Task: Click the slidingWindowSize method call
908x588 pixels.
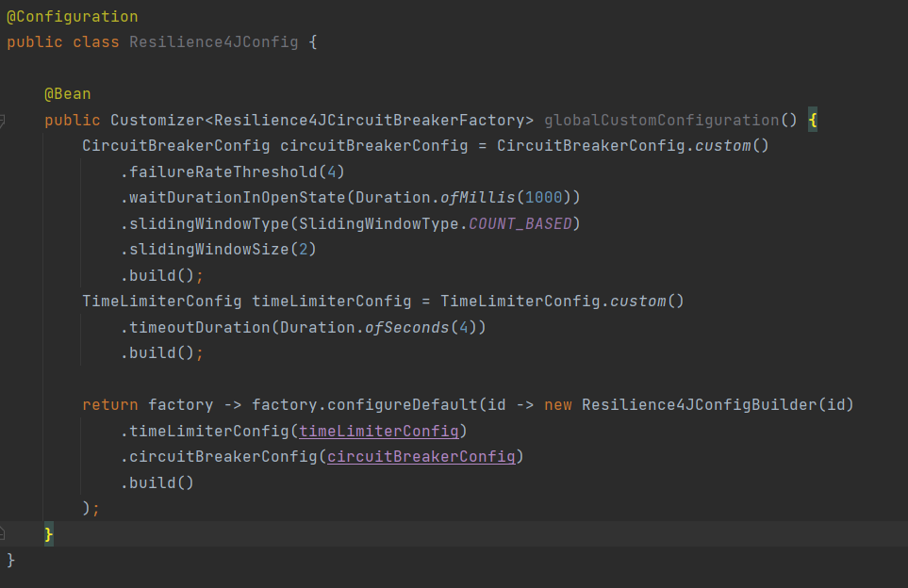Action: 208,250
